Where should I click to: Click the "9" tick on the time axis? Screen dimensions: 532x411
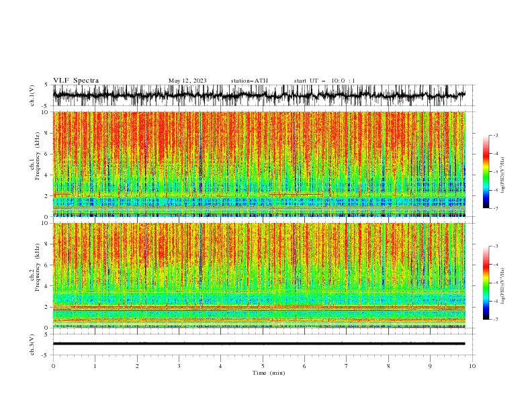tap(430, 366)
